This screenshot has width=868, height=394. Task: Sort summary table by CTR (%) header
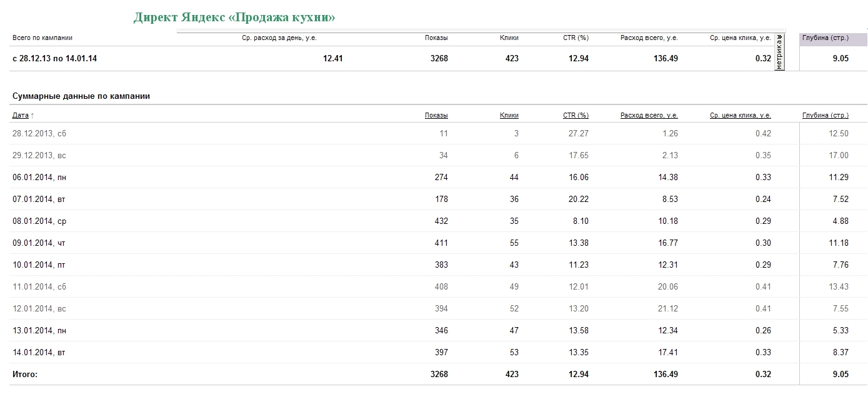pyautogui.click(x=576, y=115)
